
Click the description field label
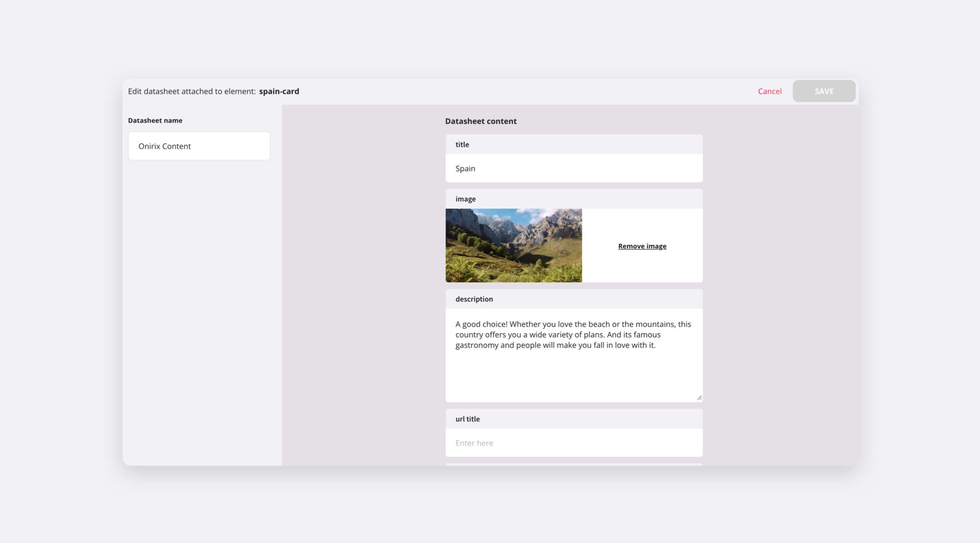click(474, 299)
